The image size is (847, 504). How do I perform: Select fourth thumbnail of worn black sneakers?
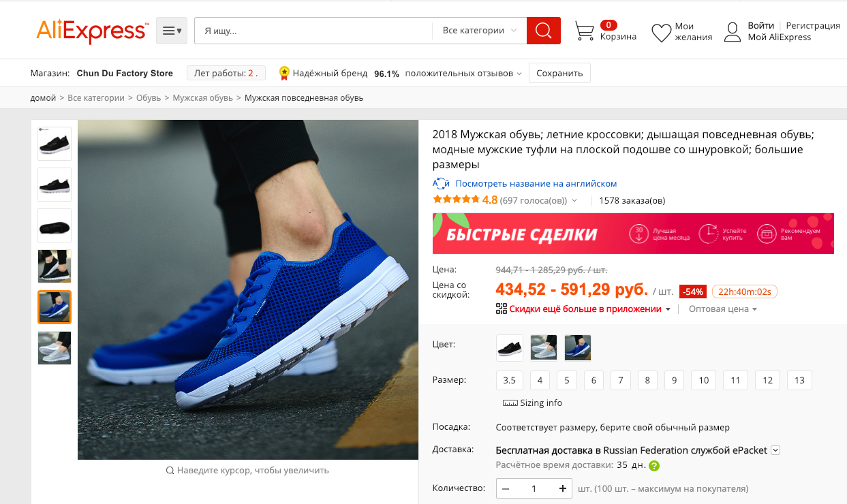tap(55, 266)
